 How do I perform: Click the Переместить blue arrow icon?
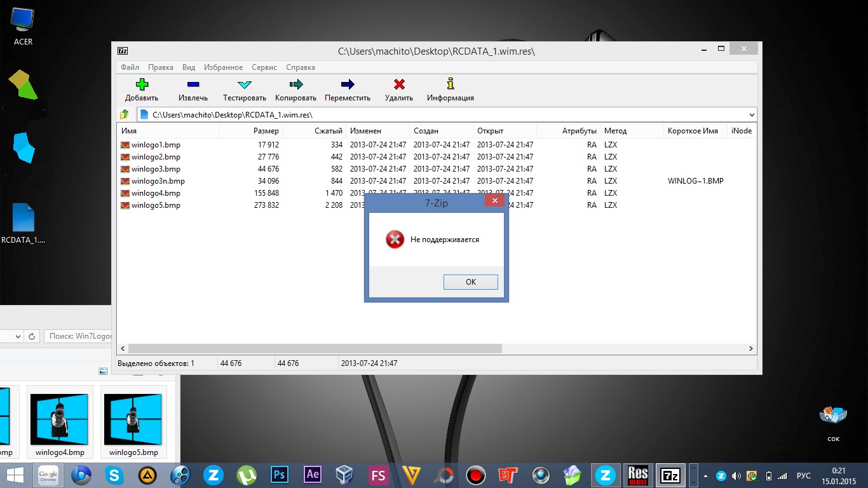pyautogui.click(x=348, y=84)
